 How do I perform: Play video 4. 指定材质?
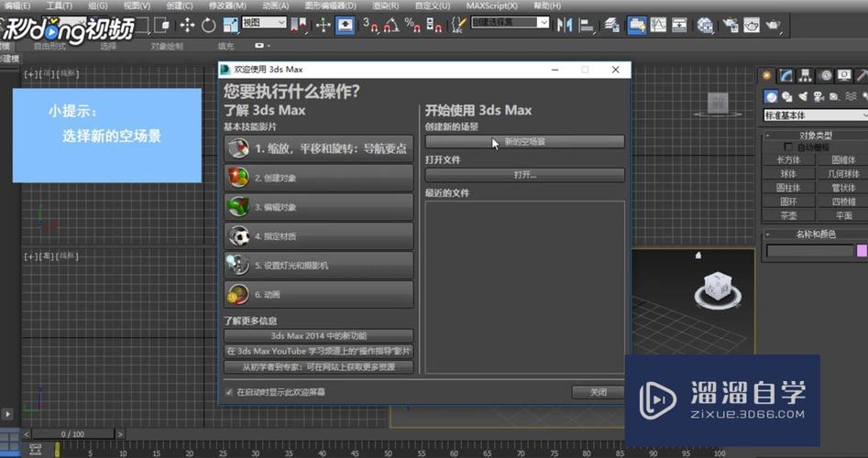coord(318,236)
